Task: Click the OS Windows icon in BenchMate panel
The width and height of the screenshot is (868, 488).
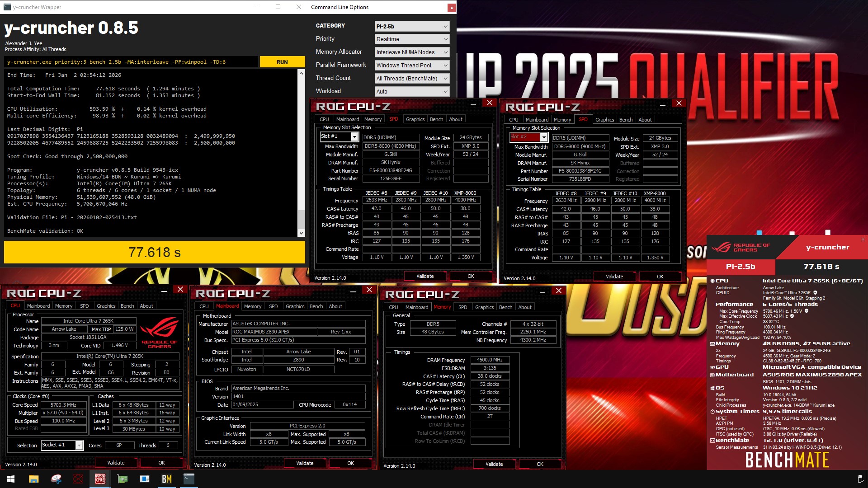Action: click(x=712, y=388)
